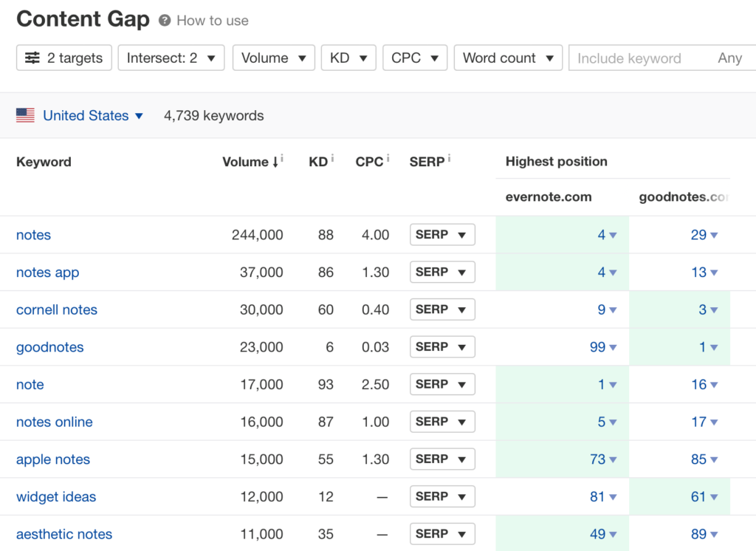Click the Keyword column header
This screenshot has height=551, width=756.
coord(44,162)
